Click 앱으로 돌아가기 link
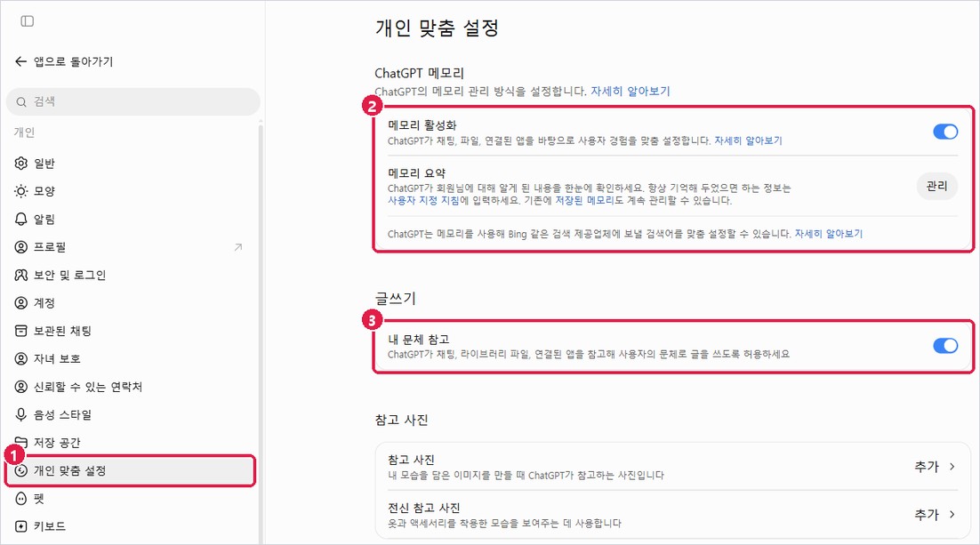The width and height of the screenshot is (980, 545). (x=73, y=61)
